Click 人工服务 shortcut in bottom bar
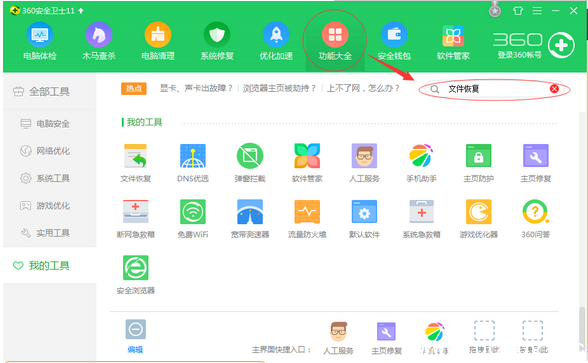 [338, 338]
